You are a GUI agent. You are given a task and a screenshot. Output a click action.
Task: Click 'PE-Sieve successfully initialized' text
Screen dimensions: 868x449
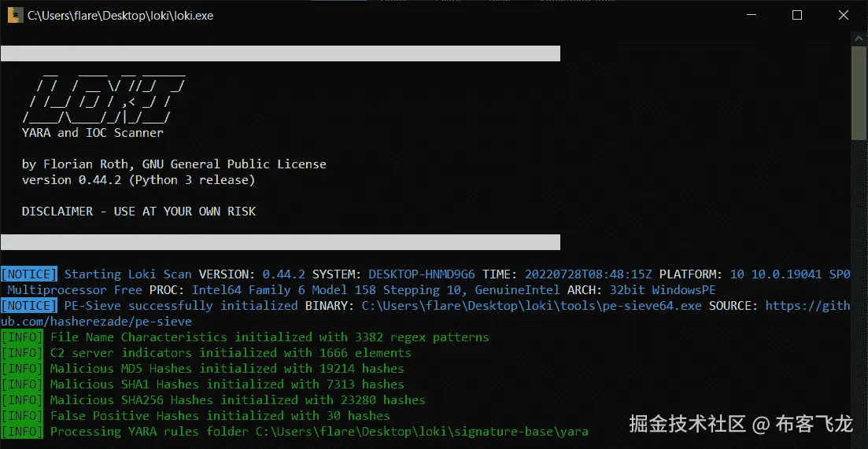(x=181, y=305)
